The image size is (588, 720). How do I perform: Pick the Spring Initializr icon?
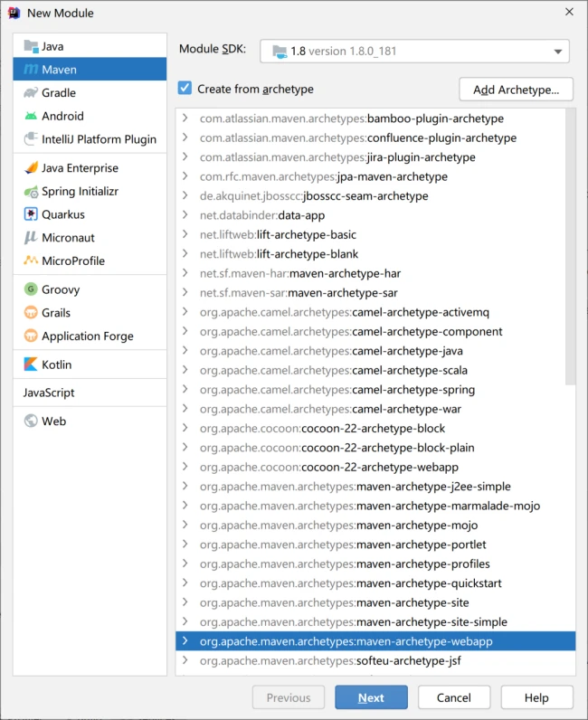click(31, 192)
